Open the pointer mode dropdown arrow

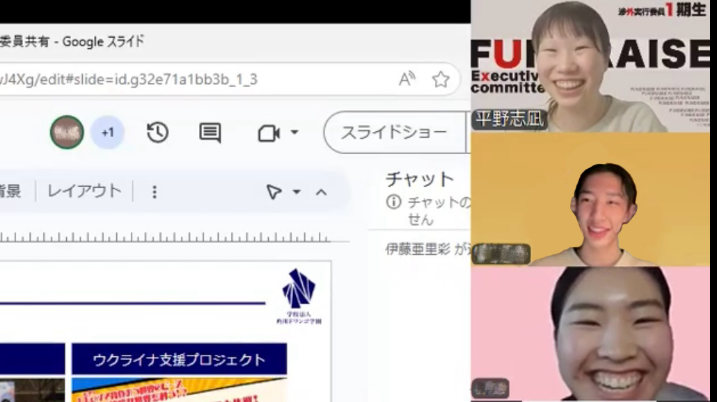[297, 192]
